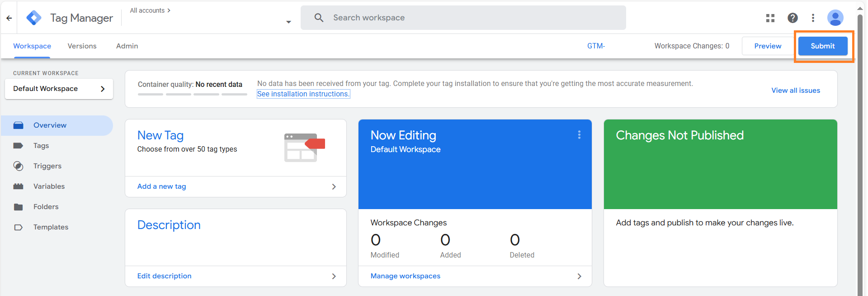
Task: Click the Tag Manager logo icon
Action: click(x=34, y=18)
